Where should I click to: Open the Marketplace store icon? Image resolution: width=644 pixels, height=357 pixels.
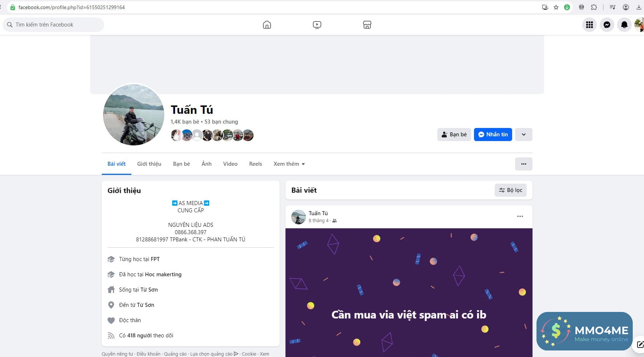click(367, 25)
